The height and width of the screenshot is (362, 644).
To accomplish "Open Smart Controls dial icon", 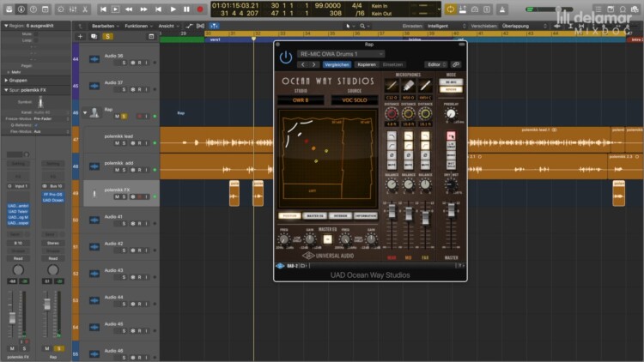I will pos(61,9).
